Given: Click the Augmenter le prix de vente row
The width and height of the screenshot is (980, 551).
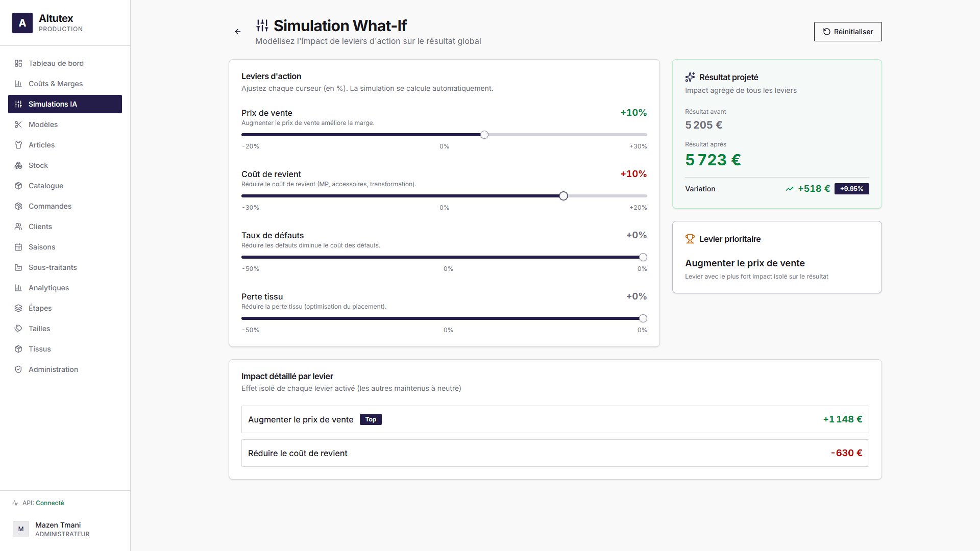Looking at the screenshot, I should pos(555,419).
